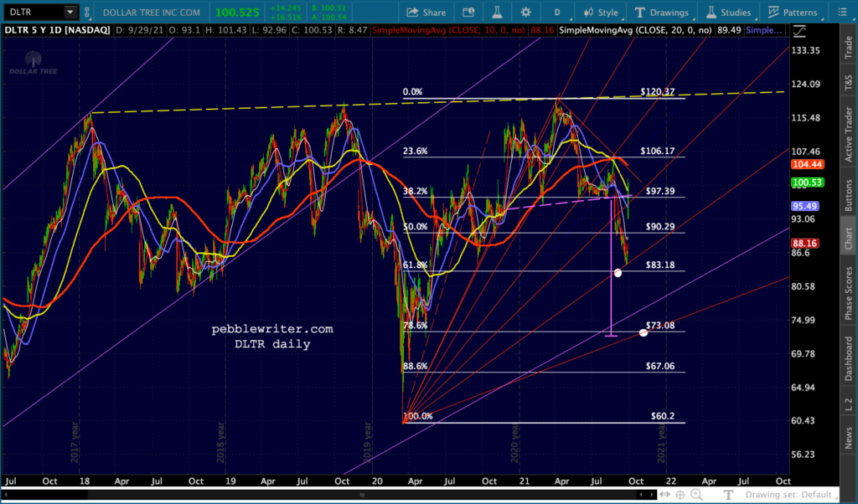
Task: Click the blue 95.49 price bubble
Action: point(805,206)
